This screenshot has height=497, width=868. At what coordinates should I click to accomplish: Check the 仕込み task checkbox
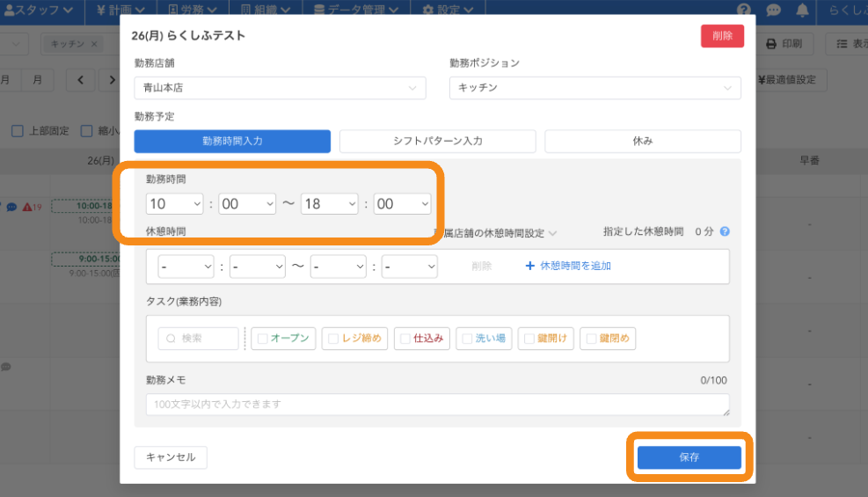click(x=405, y=339)
